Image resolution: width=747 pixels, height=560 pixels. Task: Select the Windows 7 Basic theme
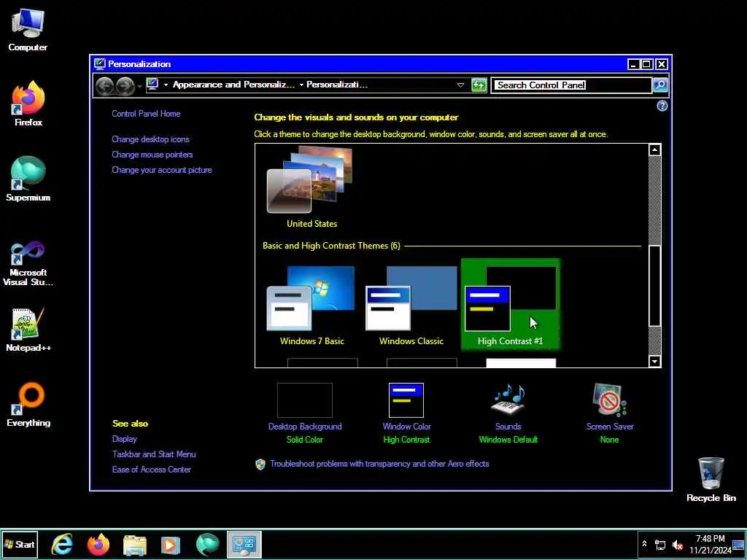312,305
